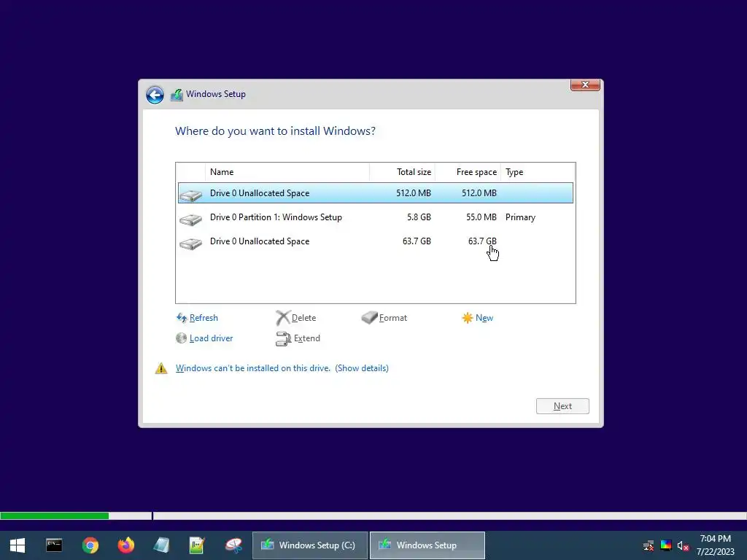747x560 pixels.
Task: Launch Chrome from the taskbar
Action: coord(90,545)
